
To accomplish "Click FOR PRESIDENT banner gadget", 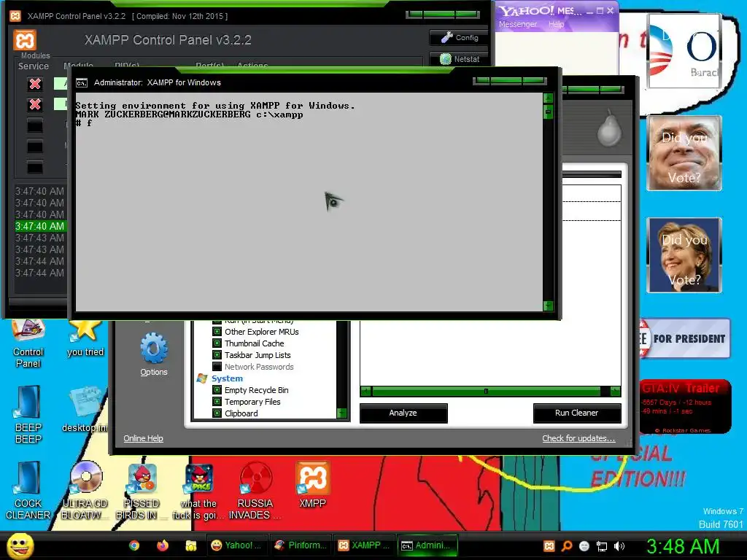I will (x=684, y=338).
